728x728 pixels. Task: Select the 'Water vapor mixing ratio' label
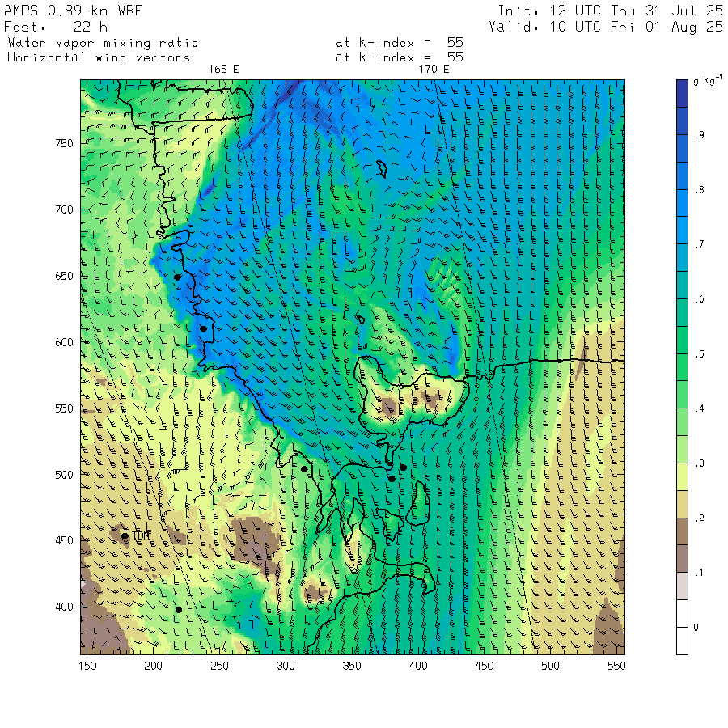click(x=103, y=43)
